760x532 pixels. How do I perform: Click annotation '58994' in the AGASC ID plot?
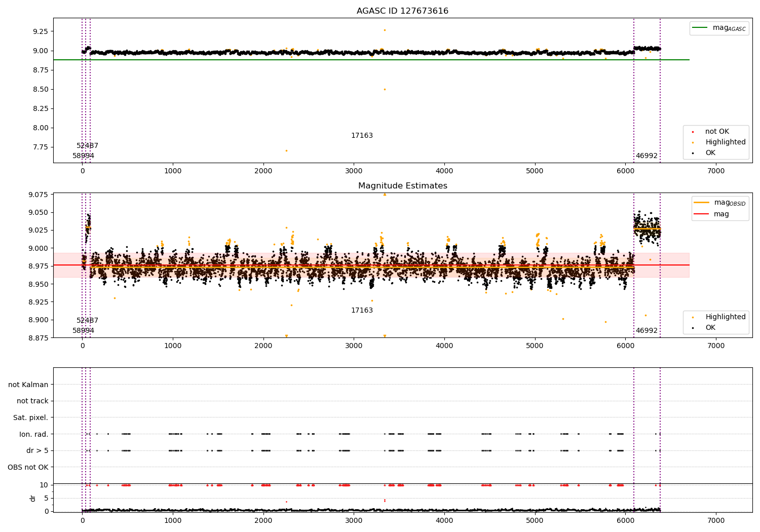83,156
